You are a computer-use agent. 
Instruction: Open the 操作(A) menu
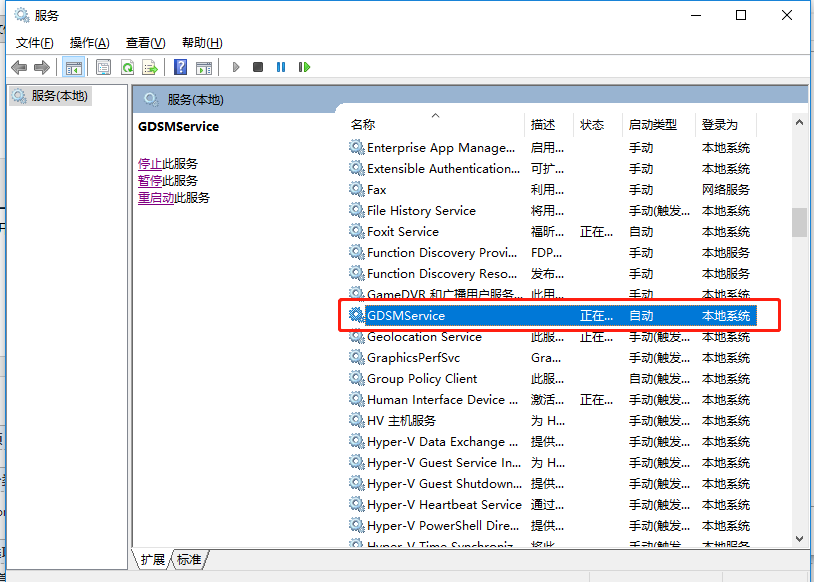click(x=89, y=43)
